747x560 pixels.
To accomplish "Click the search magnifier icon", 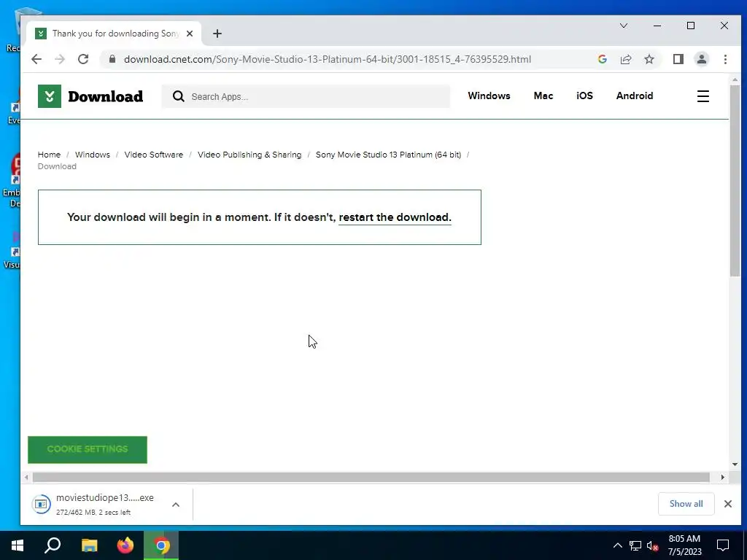I will (x=178, y=97).
